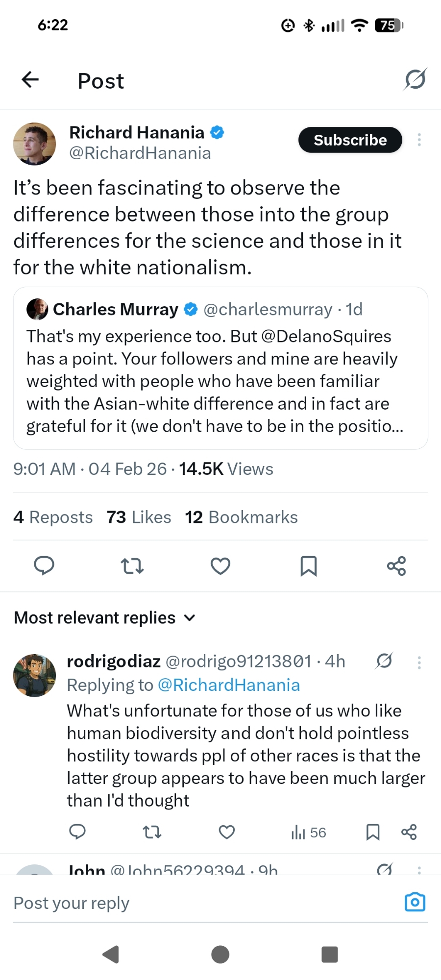Open the camera icon in the reply bar
The image size is (441, 980).
[x=415, y=902]
